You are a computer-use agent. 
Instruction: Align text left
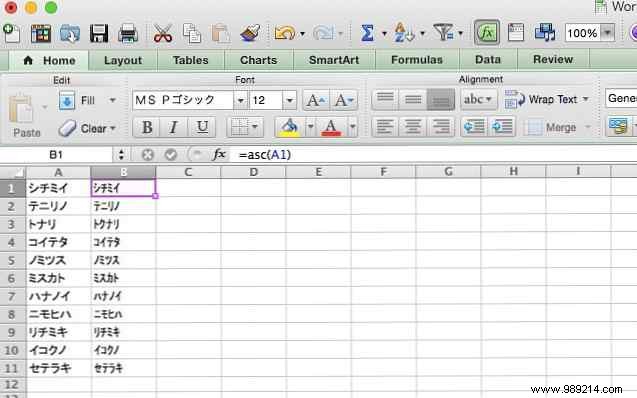tap(385, 128)
